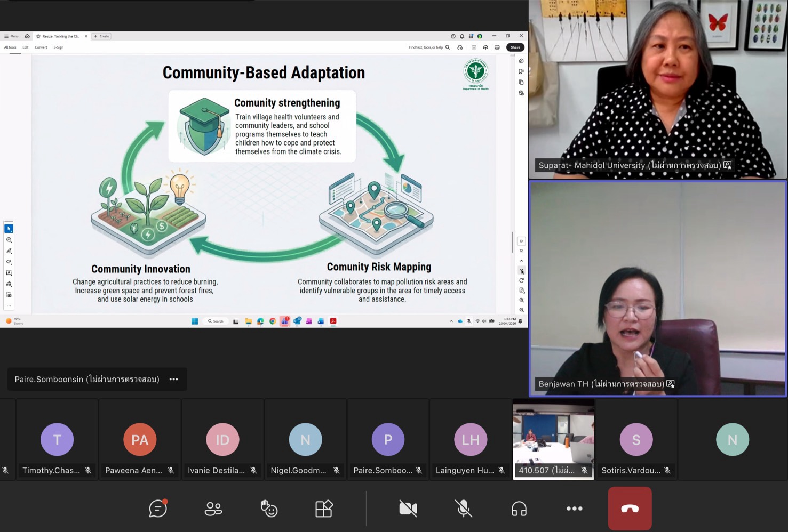Hang up with the red leave button
Image resolution: width=788 pixels, height=532 pixels.
(x=630, y=509)
